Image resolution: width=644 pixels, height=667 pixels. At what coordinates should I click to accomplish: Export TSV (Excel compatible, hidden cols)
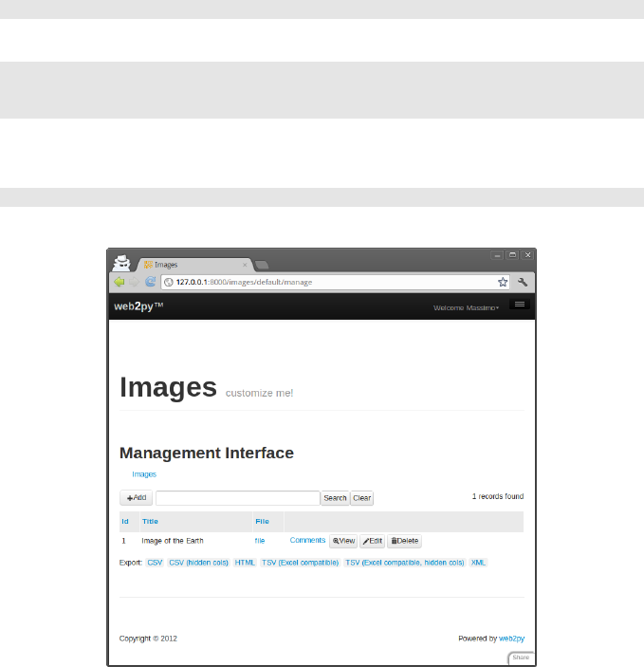pos(405,563)
